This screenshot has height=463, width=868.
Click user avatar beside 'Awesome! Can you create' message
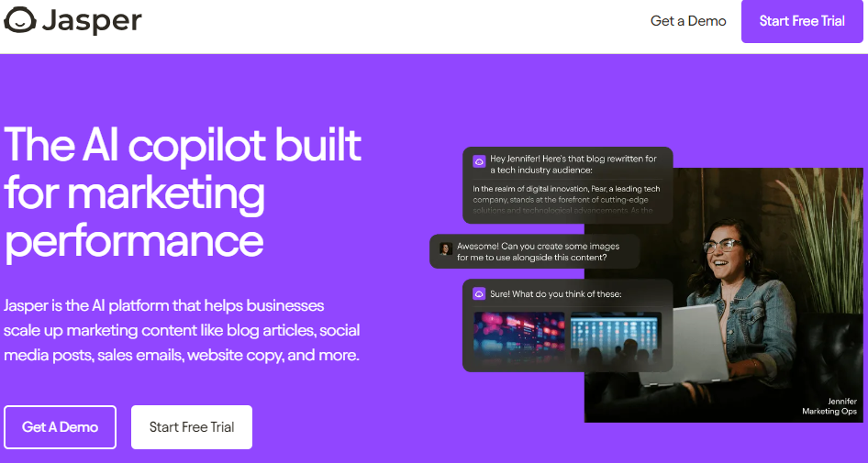[446, 249]
